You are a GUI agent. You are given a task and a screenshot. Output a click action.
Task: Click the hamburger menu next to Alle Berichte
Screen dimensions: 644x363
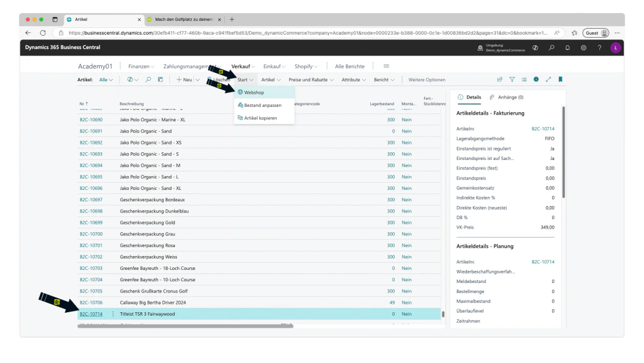386,66
